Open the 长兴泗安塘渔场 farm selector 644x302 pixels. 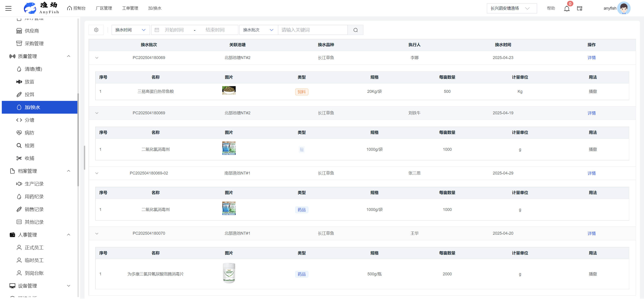tap(511, 8)
